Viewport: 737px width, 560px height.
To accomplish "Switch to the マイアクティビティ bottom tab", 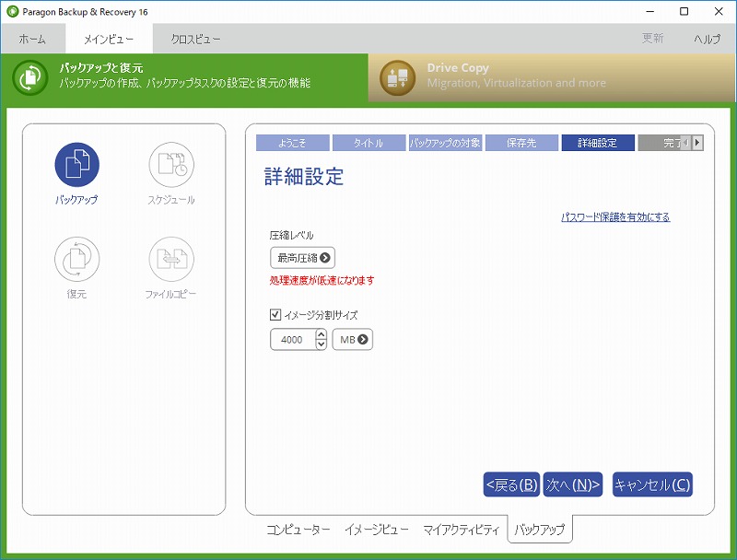I will tap(462, 530).
